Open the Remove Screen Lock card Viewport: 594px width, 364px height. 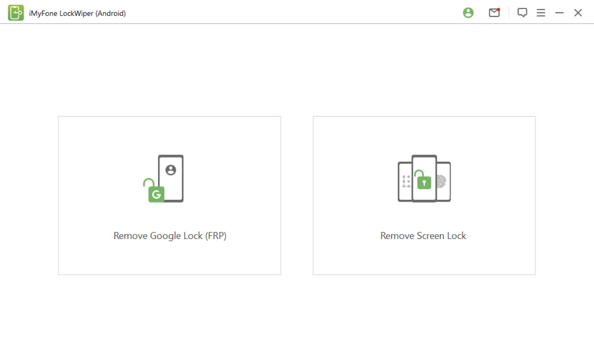(424, 195)
